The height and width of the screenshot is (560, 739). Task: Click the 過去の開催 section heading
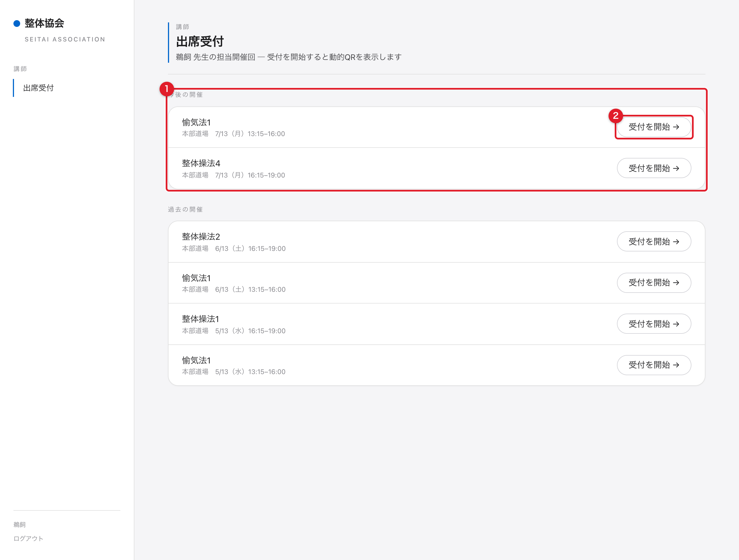click(185, 209)
